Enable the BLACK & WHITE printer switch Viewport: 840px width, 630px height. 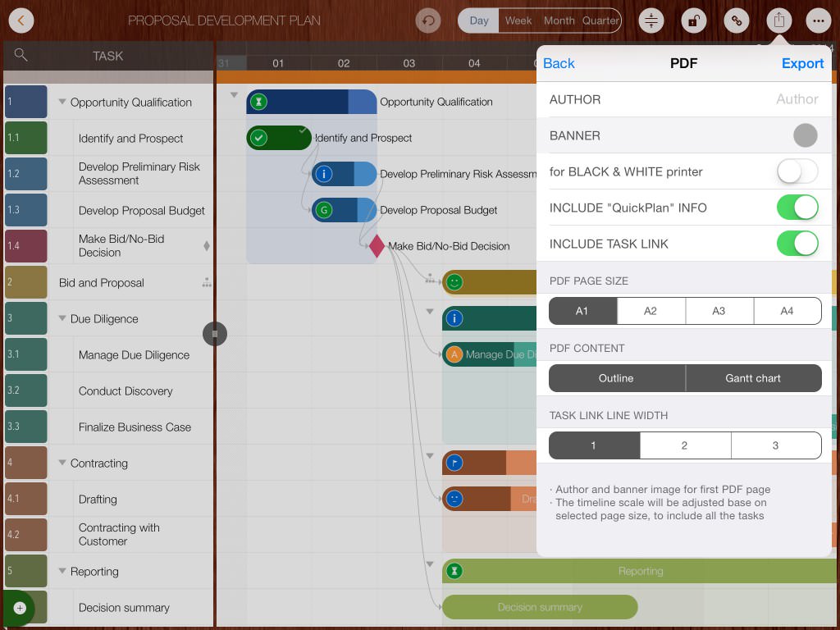point(797,171)
